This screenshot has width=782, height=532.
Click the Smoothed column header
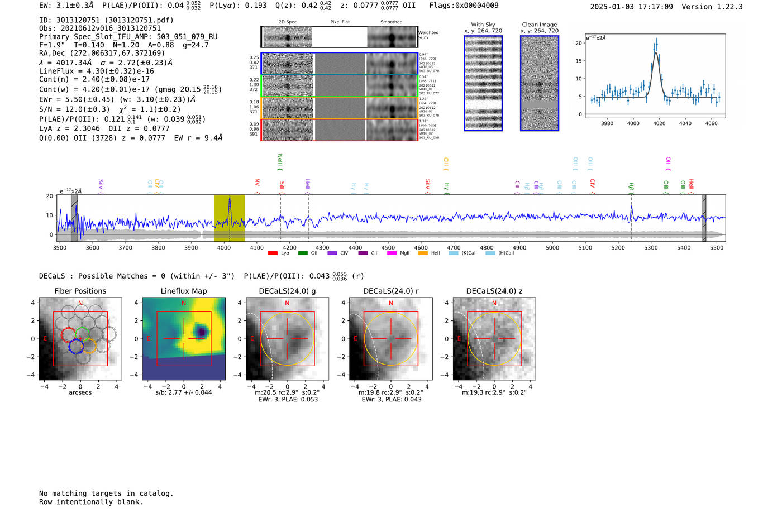pos(391,22)
